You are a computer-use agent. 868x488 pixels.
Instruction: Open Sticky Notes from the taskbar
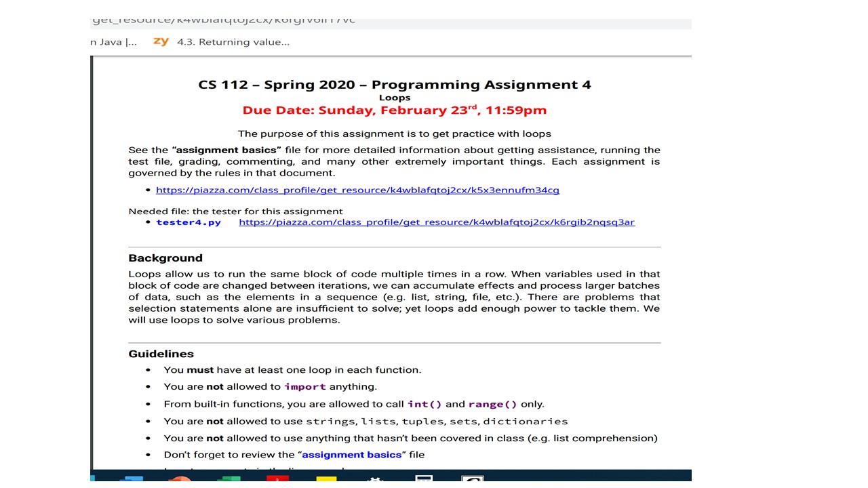tap(326, 480)
